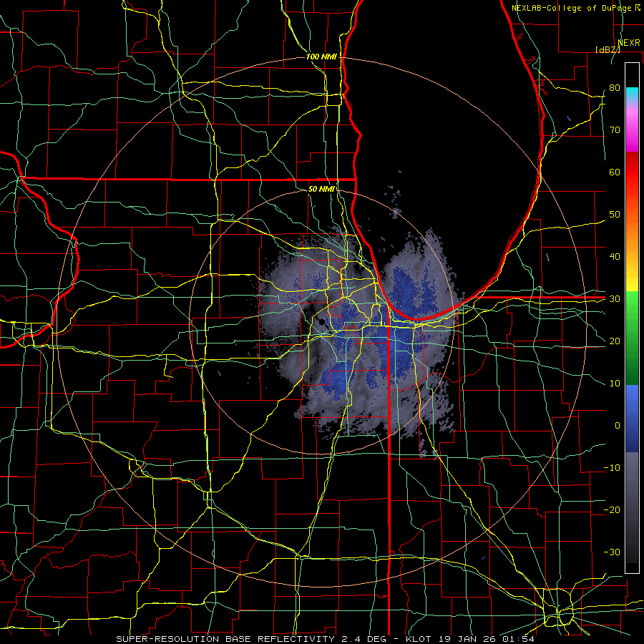Click the SUPER-RESOLUTION BASE REFLECTIVITY caption text
The height and width of the screenshot is (644, 644).
[225, 639]
